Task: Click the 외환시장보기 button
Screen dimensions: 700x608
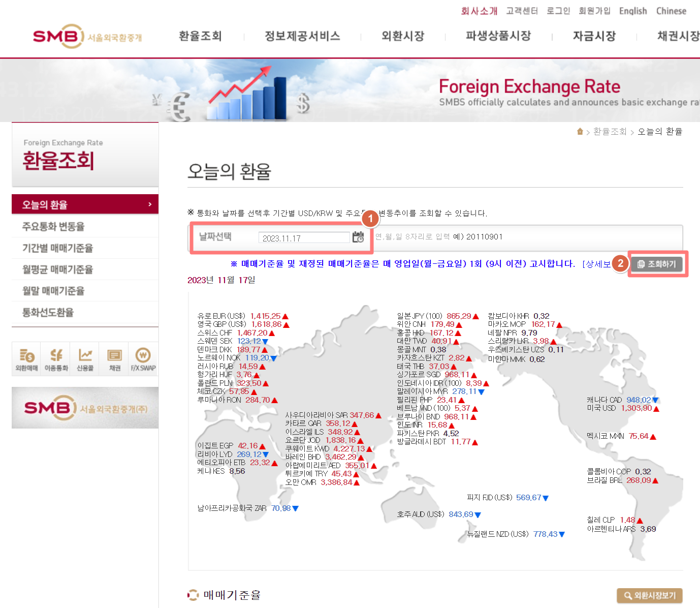Action: click(x=650, y=596)
